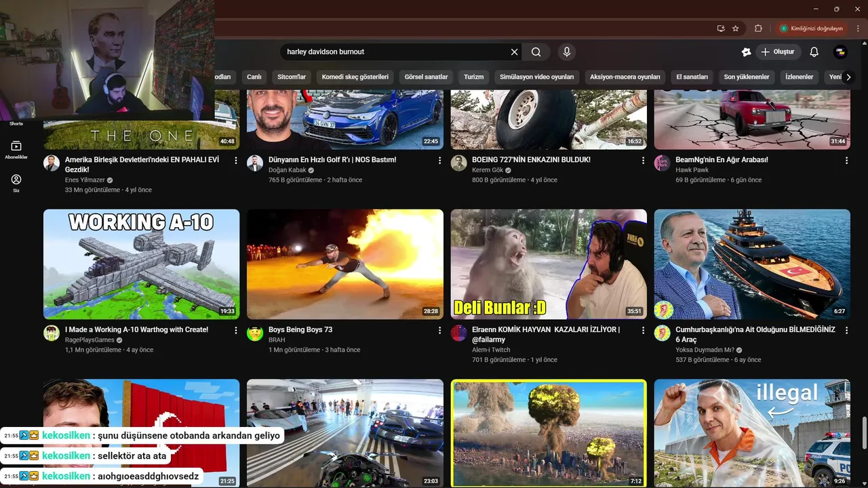Play the blue Golf R thumbnail

tap(345, 119)
